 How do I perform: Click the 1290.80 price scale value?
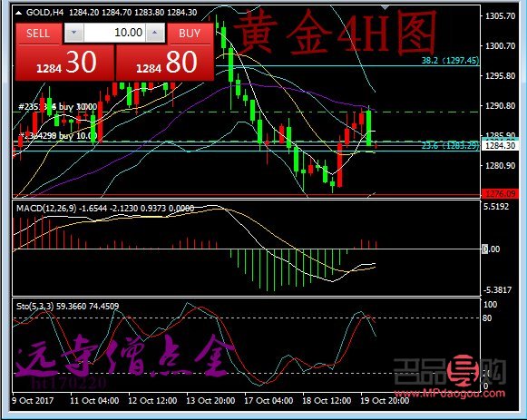point(500,106)
